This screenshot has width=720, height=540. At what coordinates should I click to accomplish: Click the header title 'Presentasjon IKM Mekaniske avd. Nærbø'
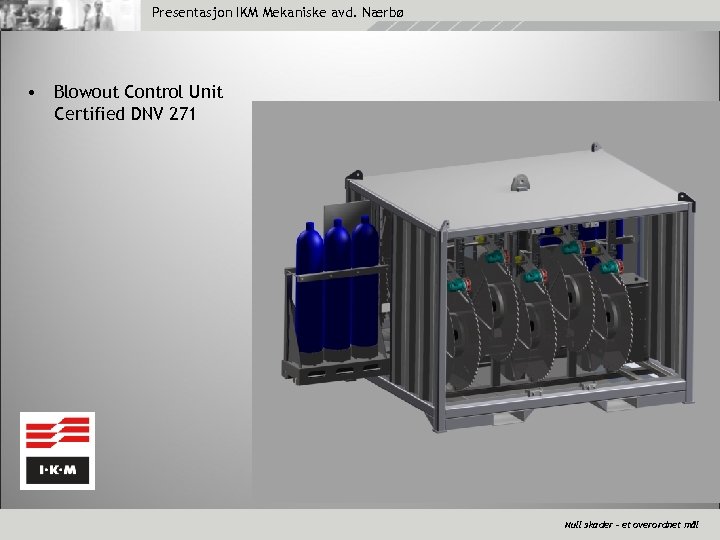pyautogui.click(x=277, y=12)
